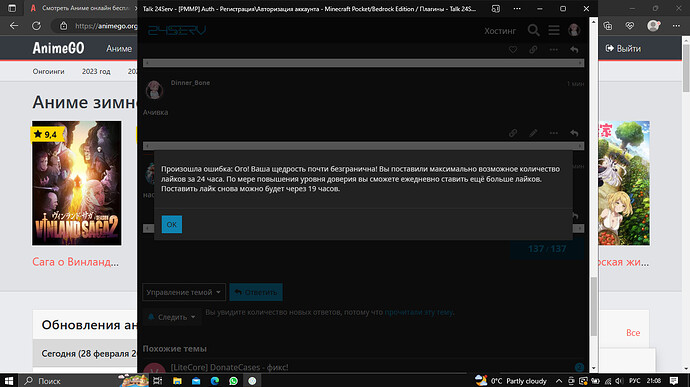Open volume control in system tray

619,381
